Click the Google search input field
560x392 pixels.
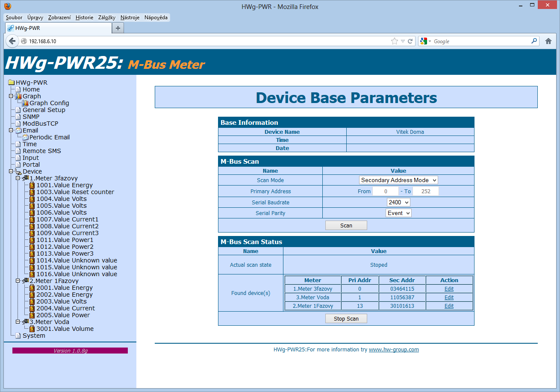tap(481, 41)
